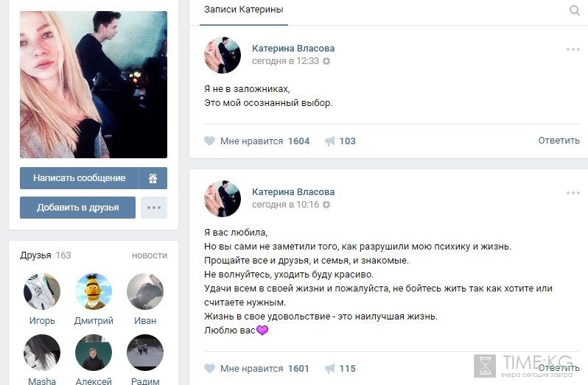Image resolution: width=588 pixels, height=385 pixels.
Task: Click Написать сообщение button
Action: 79,178
